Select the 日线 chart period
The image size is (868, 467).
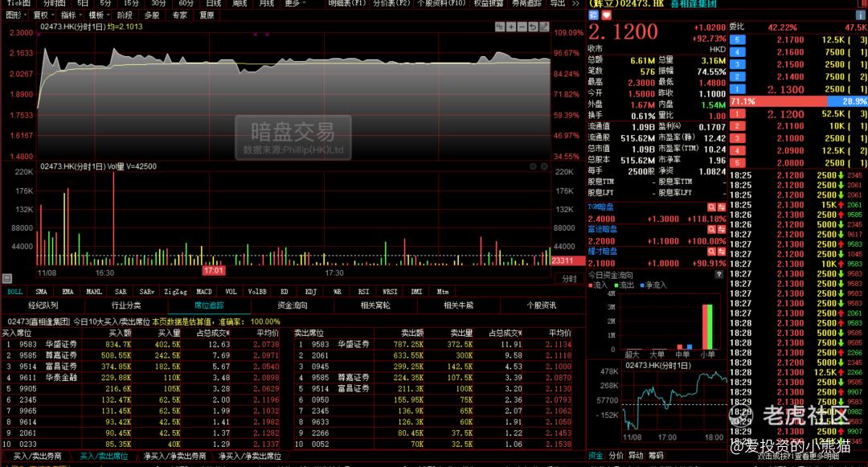tap(214, 3)
